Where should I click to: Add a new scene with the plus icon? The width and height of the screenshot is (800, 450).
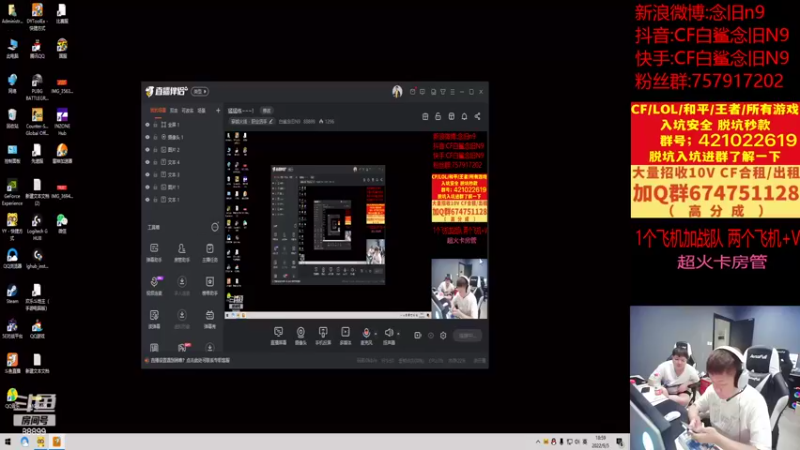click(218, 110)
